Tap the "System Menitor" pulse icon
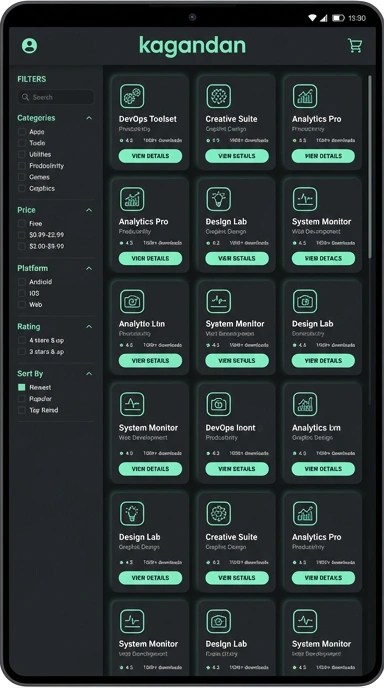 (219, 301)
